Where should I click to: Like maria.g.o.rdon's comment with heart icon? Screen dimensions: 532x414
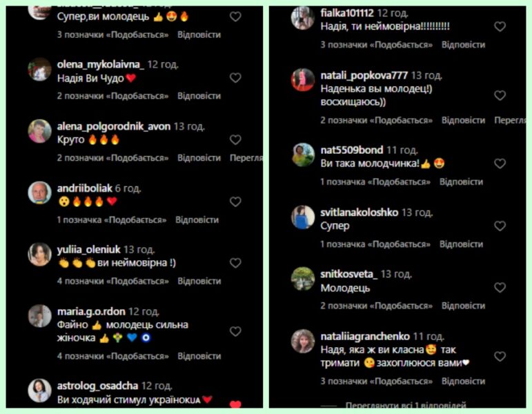coord(235,331)
